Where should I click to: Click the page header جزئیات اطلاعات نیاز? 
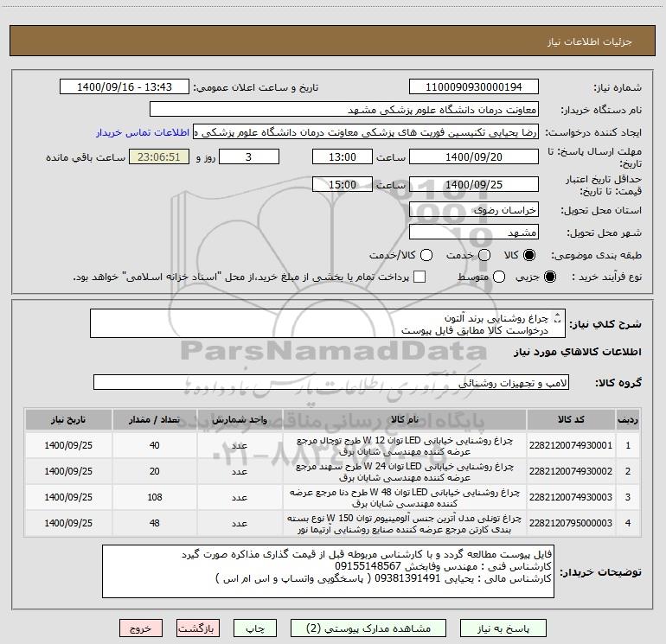[590, 41]
